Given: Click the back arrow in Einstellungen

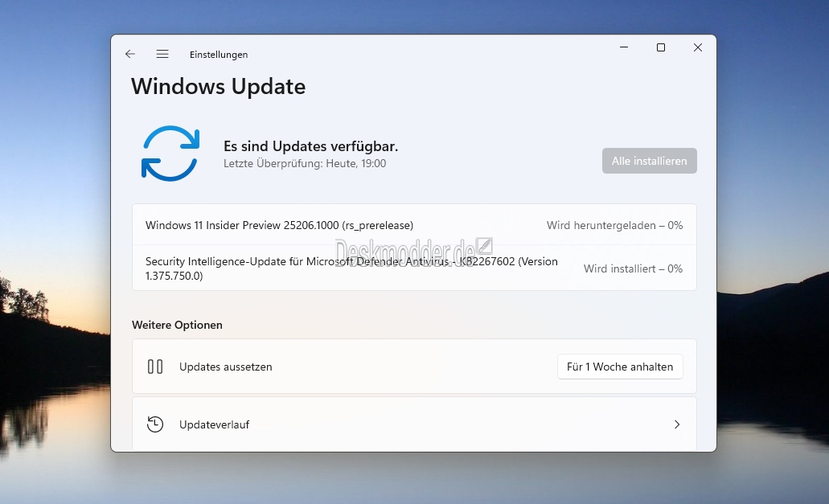Looking at the screenshot, I should (x=130, y=54).
